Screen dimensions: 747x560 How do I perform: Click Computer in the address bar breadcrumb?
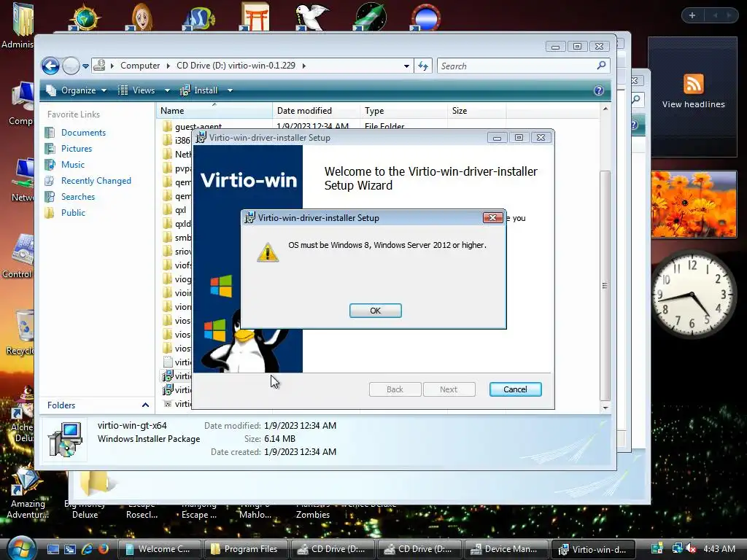point(140,66)
